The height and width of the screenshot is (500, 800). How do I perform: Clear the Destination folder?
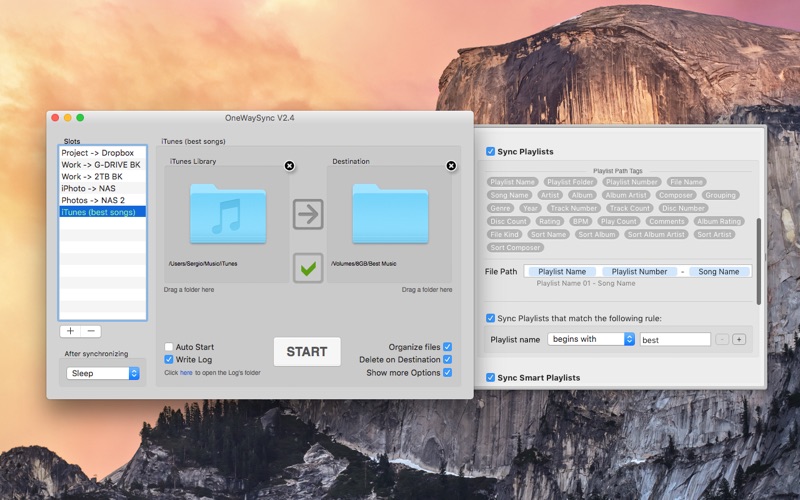click(451, 166)
